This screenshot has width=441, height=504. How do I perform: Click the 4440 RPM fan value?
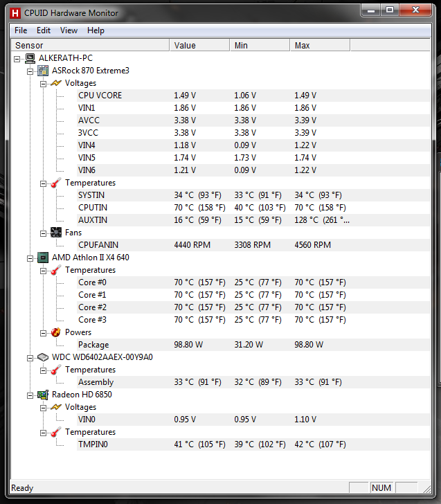tap(192, 245)
